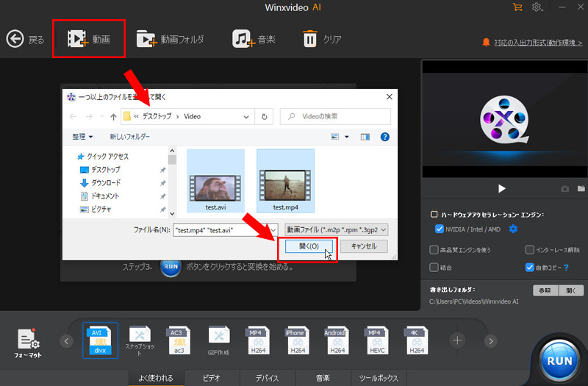588x386 pixels.
Task: Open snapshot folder icon under preview
Action: 581,188
